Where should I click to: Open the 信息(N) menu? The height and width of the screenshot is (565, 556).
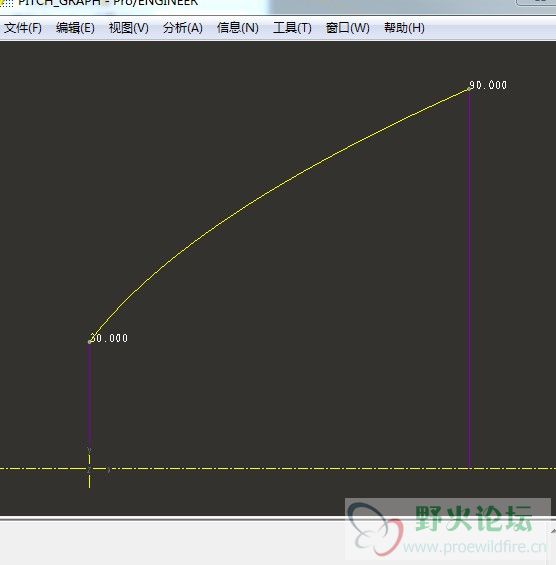(x=238, y=28)
